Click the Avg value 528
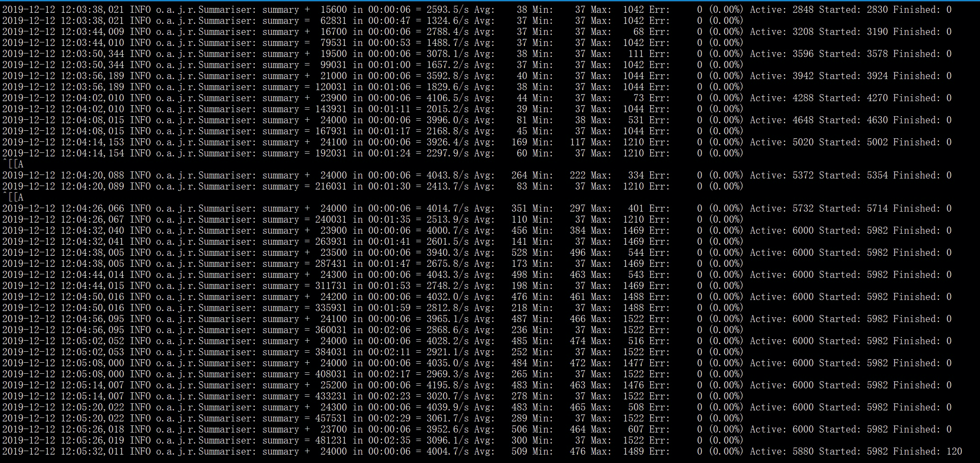This screenshot has height=463, width=980. tap(519, 253)
